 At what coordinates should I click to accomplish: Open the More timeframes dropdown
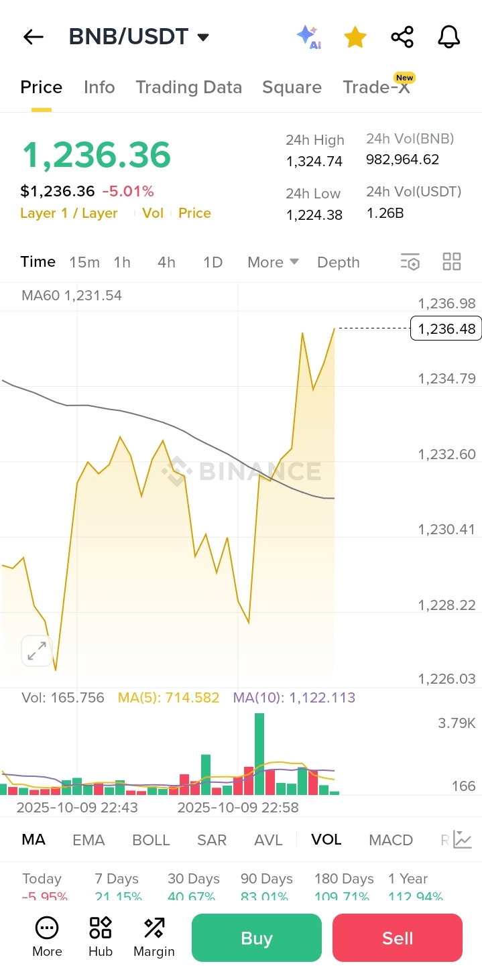click(273, 262)
